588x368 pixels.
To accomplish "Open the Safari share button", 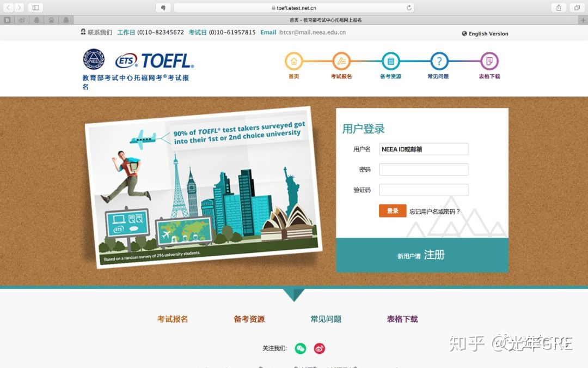I will 559,8.
